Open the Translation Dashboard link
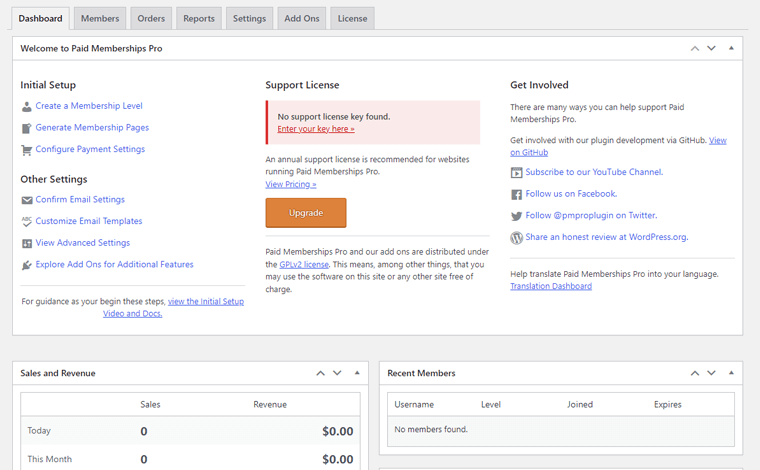760x470 pixels. [551, 286]
